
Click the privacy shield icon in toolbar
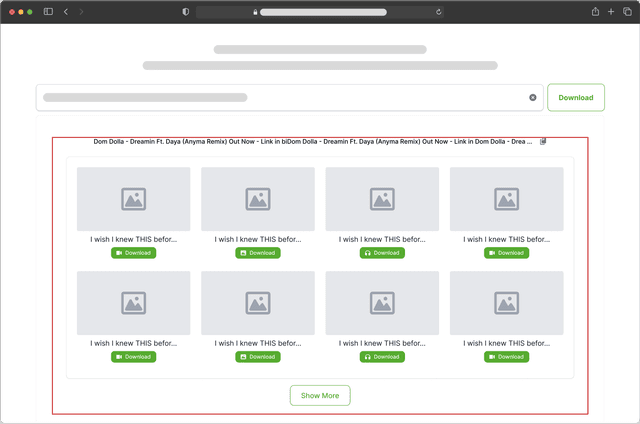click(185, 12)
